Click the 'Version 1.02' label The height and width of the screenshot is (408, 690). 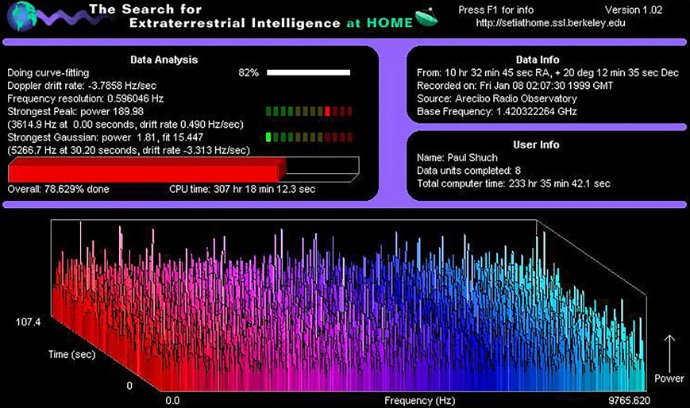(x=633, y=10)
